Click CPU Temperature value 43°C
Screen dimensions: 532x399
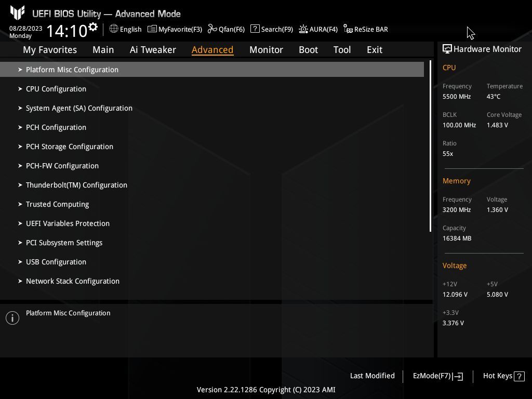point(494,97)
